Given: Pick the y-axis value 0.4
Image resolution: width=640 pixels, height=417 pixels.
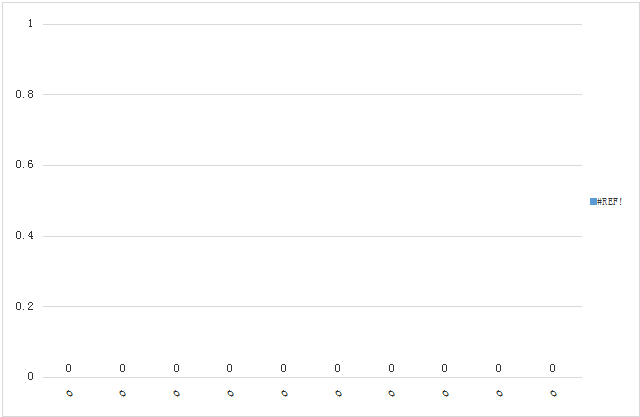Looking at the screenshot, I should tap(24, 235).
